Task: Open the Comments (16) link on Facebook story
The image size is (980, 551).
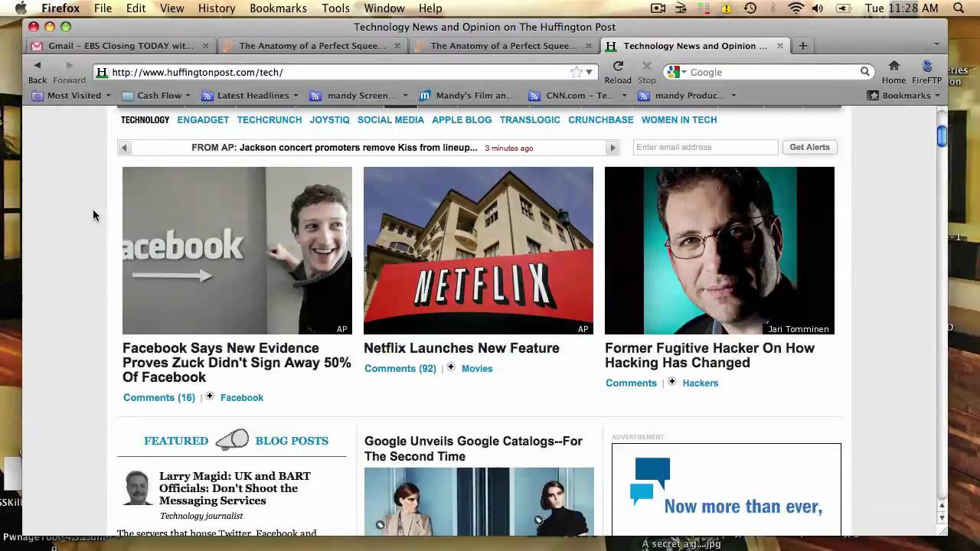Action: tap(159, 397)
